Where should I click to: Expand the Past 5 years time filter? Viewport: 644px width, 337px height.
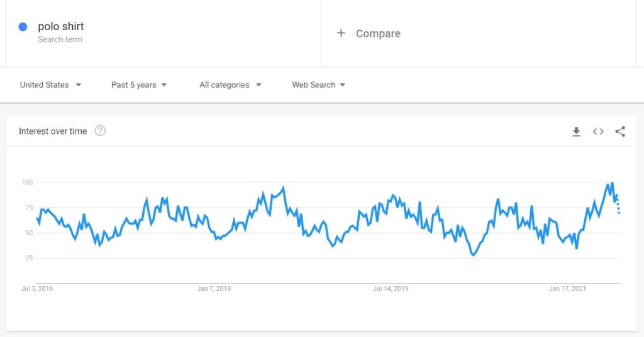coord(139,85)
